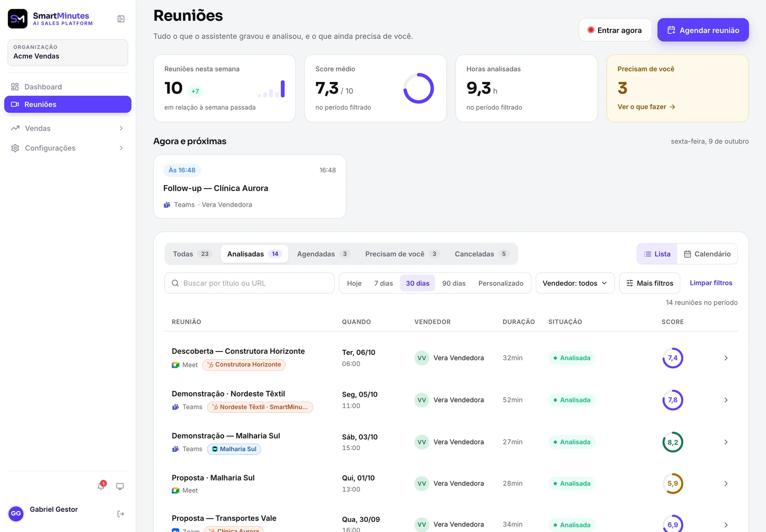Switch to the Canceladas tab
Image resolution: width=766 pixels, height=532 pixels.
tap(481, 254)
